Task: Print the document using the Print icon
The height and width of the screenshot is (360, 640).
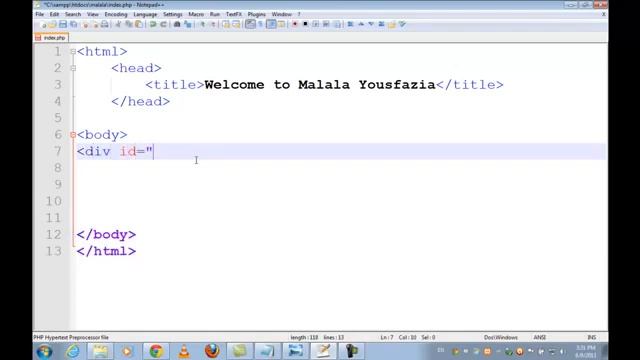Action: [x=105, y=24]
